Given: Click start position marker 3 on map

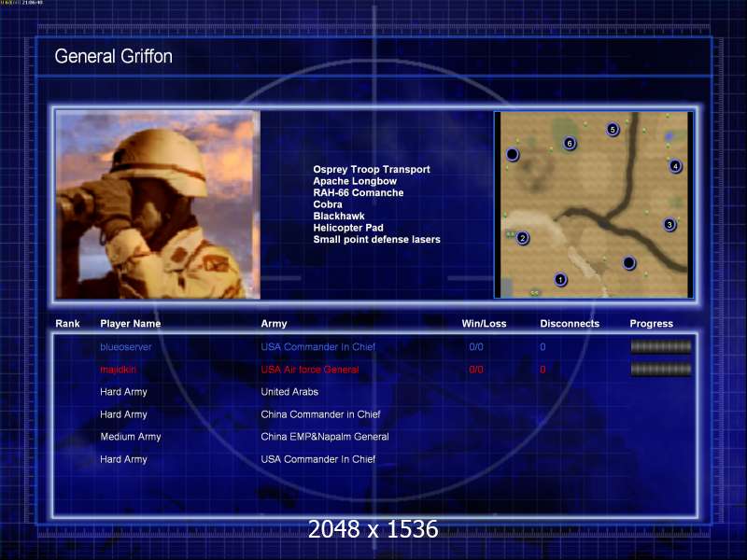Looking at the screenshot, I should coord(669,224).
